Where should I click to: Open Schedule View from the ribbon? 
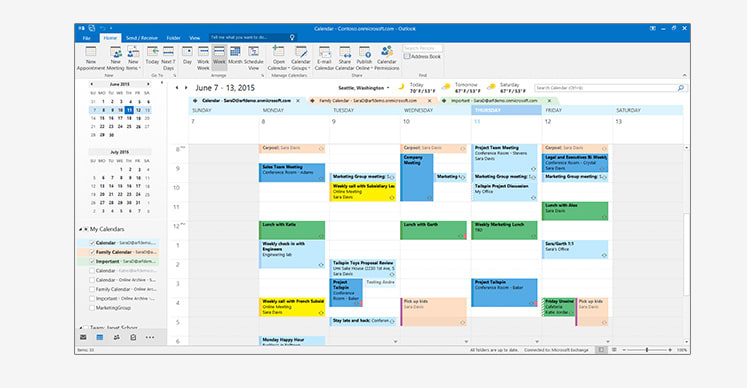click(x=253, y=58)
